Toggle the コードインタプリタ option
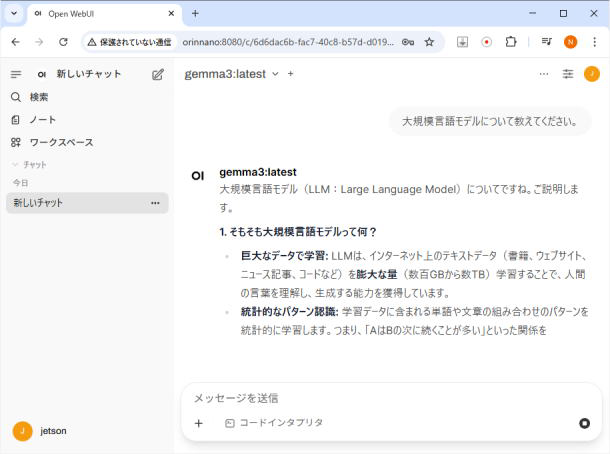The height and width of the screenshot is (454, 610). tap(274, 423)
